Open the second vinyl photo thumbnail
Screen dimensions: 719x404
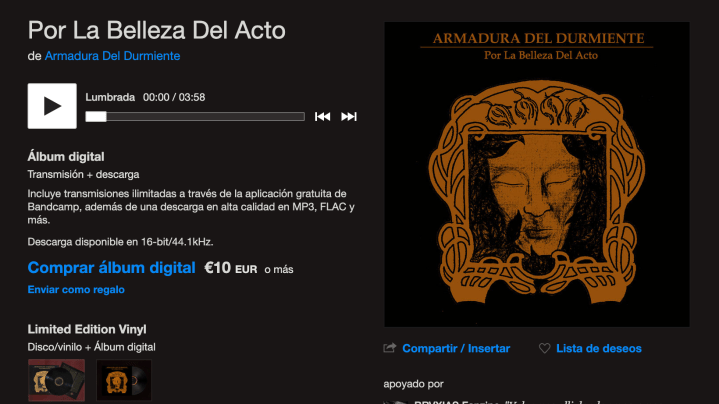click(x=124, y=380)
